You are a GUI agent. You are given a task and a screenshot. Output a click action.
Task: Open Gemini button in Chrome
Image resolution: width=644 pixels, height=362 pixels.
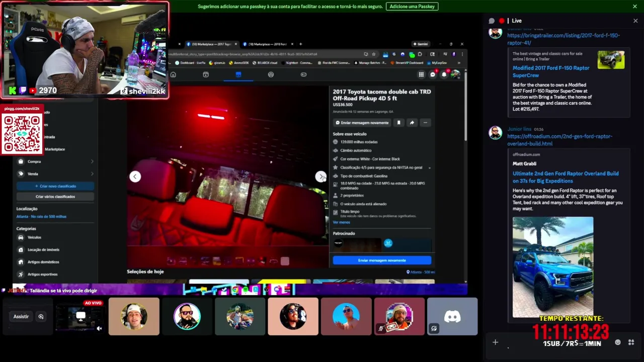(x=421, y=44)
